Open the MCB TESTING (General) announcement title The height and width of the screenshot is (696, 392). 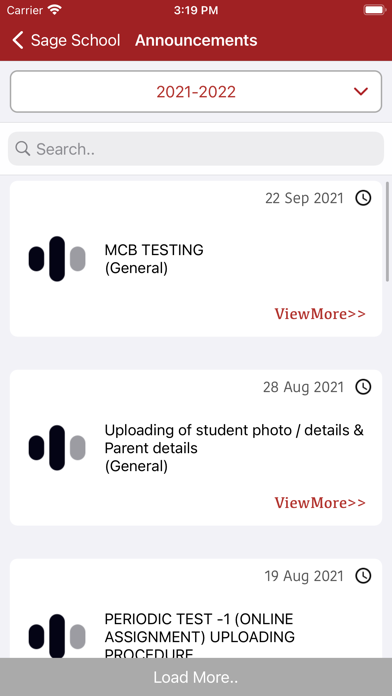click(x=154, y=259)
